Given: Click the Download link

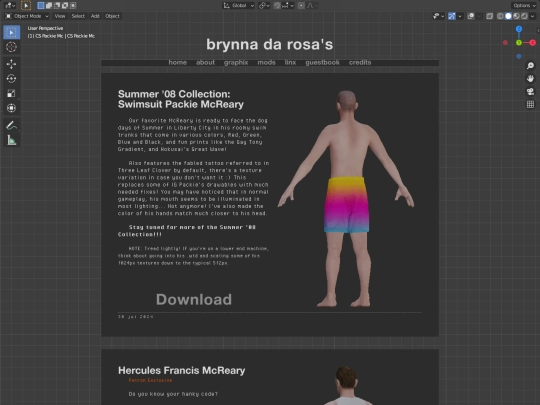Looking at the screenshot, I should 194,299.
